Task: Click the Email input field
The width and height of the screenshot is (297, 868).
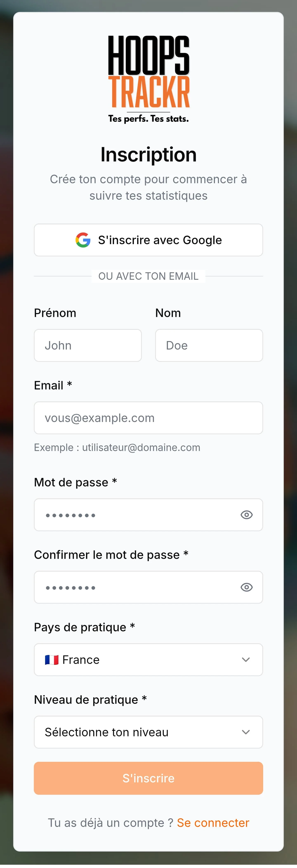Action: (x=148, y=418)
